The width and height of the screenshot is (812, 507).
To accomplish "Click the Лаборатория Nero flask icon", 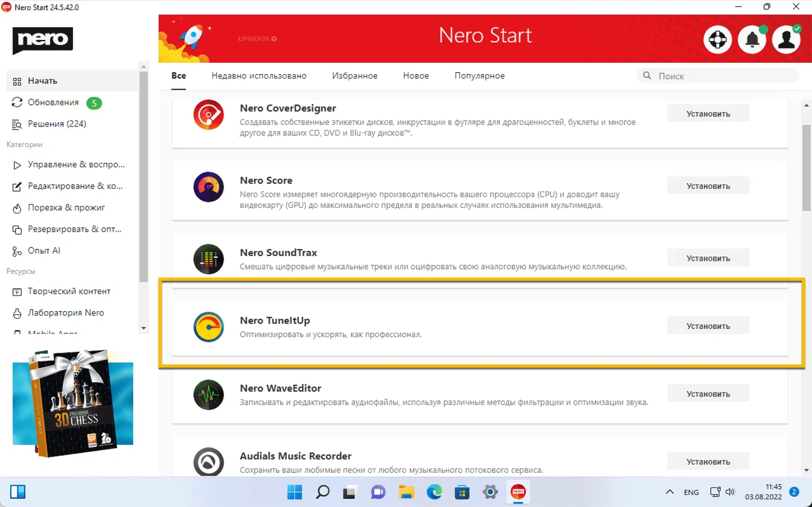I will click(x=17, y=313).
